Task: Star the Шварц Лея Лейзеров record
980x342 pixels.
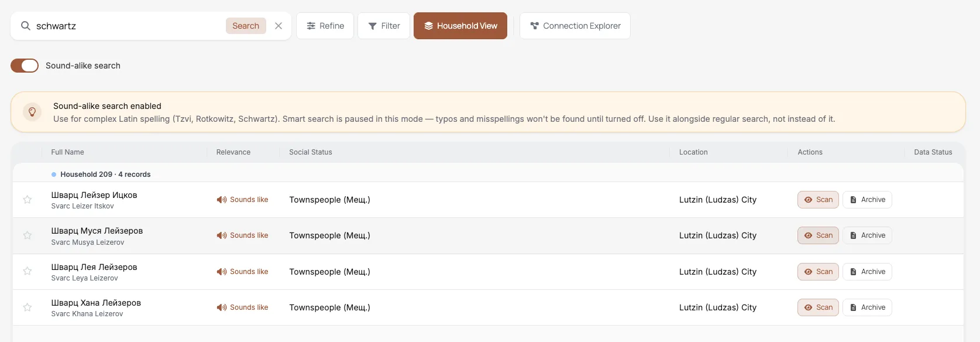Action: (x=27, y=271)
